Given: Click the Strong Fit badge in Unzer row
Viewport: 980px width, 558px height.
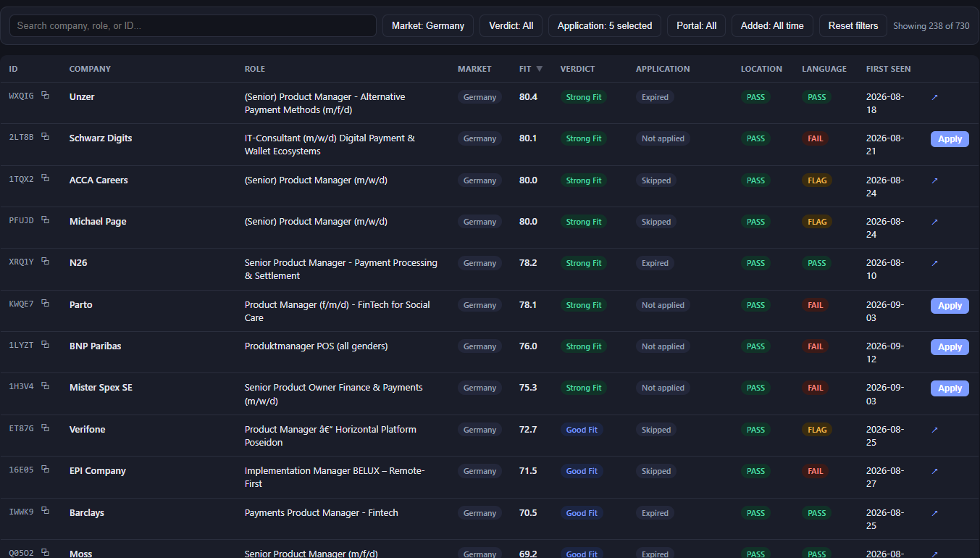Looking at the screenshot, I should (584, 97).
